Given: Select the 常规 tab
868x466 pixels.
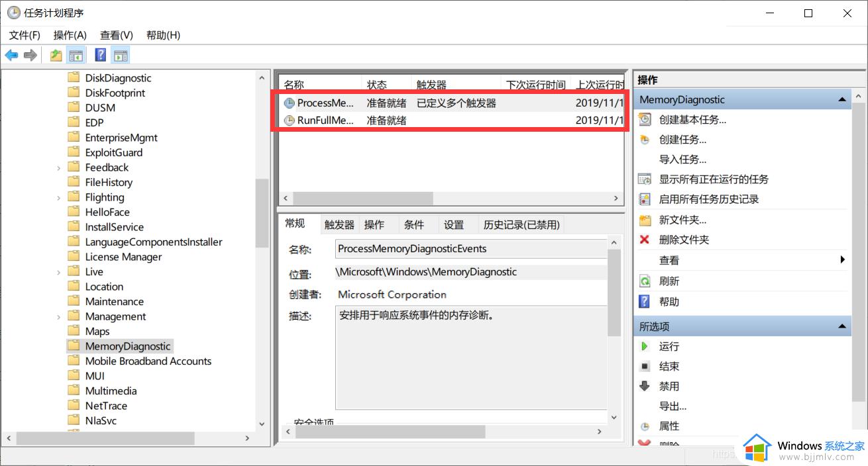Looking at the screenshot, I should (295, 224).
